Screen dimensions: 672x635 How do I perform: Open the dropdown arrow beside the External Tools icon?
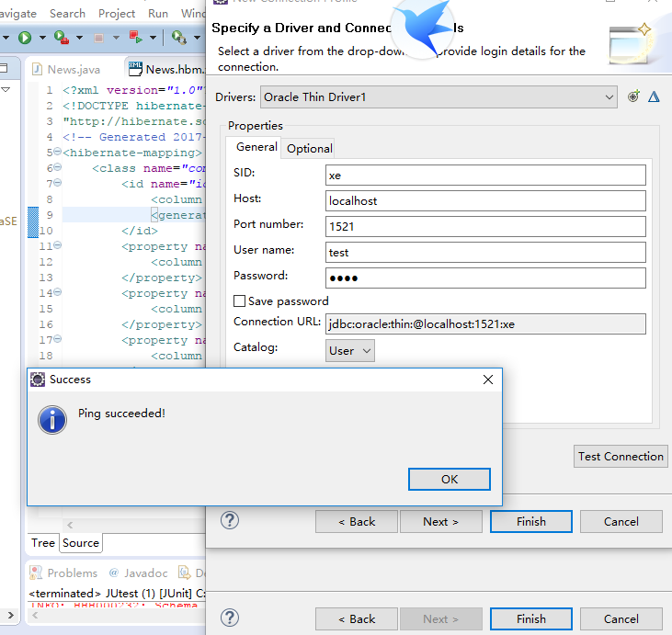pyautogui.click(x=79, y=38)
